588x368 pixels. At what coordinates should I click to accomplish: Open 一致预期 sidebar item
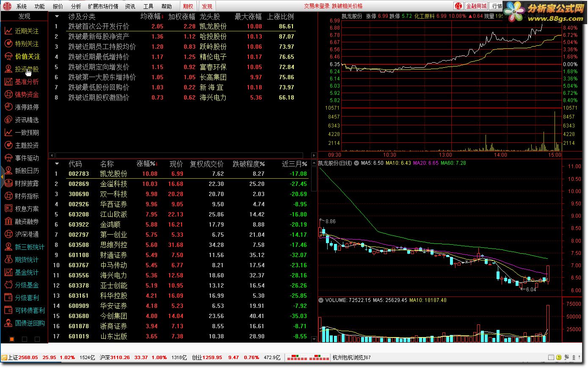tap(21, 133)
